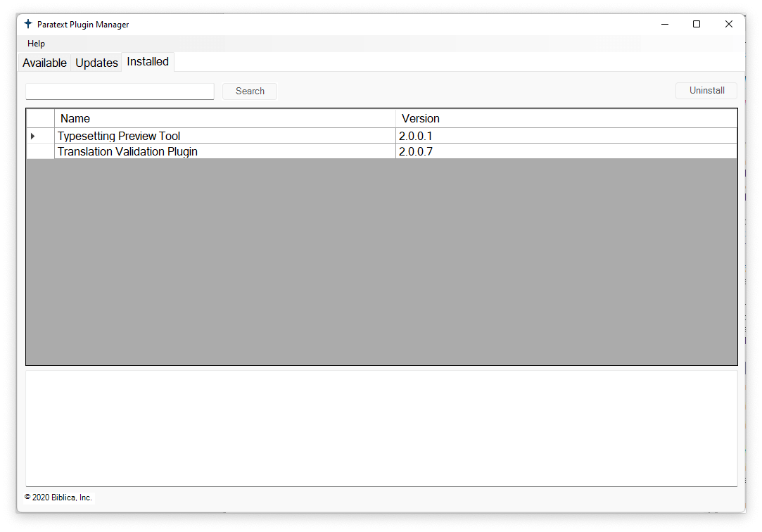Screen dimensions: 762x532
Task: Switch to the Updates tab
Action: click(x=96, y=63)
